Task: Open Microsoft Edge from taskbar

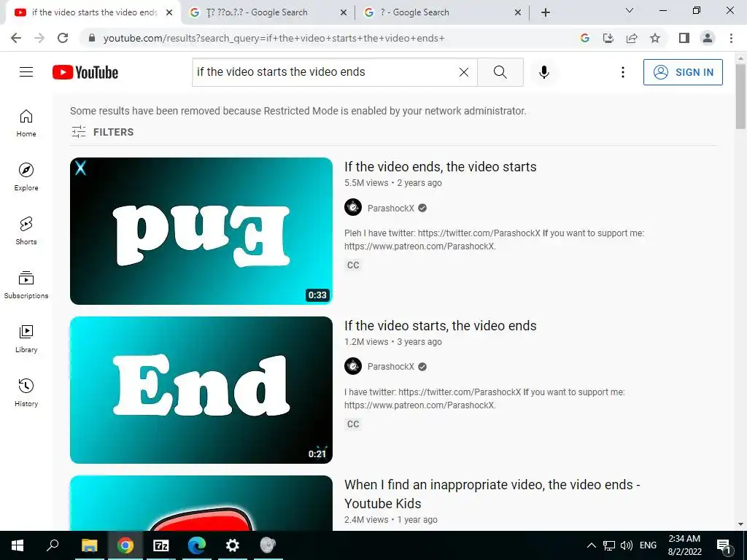Action: point(197,545)
